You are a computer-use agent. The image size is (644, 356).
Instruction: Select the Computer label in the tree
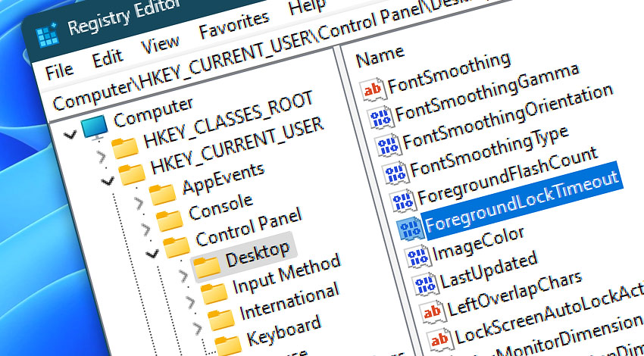[x=153, y=112]
